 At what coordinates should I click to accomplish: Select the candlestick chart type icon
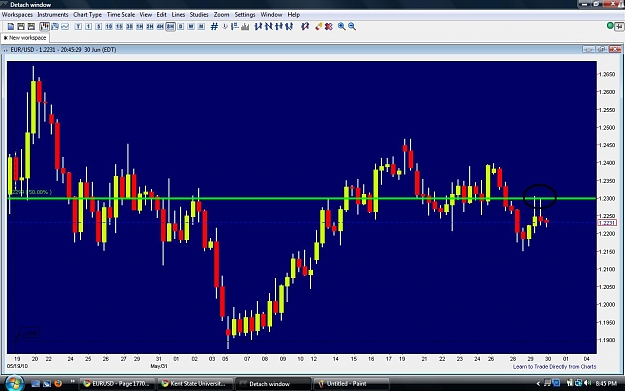[44, 27]
